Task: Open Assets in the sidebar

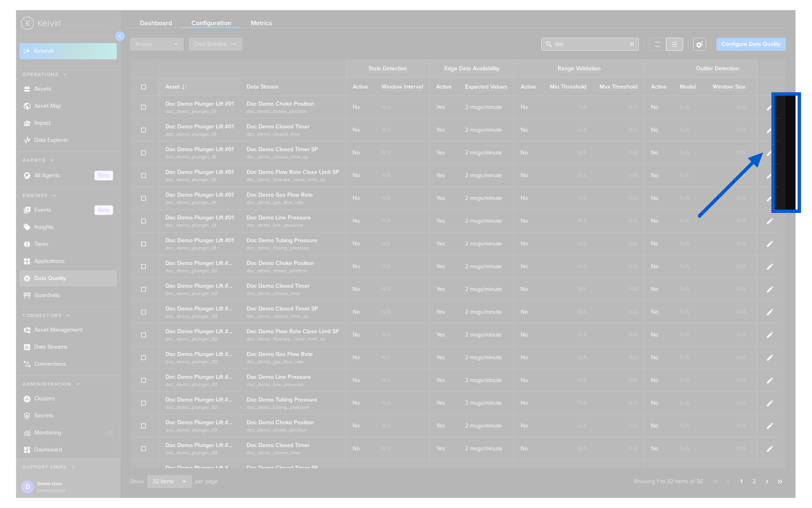Action: (x=68, y=89)
